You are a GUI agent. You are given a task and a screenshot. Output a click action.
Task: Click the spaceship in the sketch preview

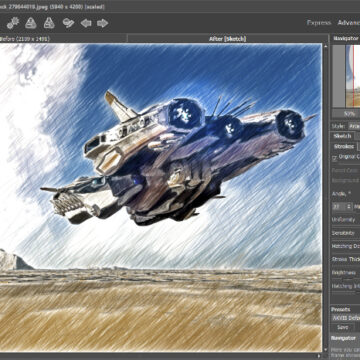tap(177, 157)
